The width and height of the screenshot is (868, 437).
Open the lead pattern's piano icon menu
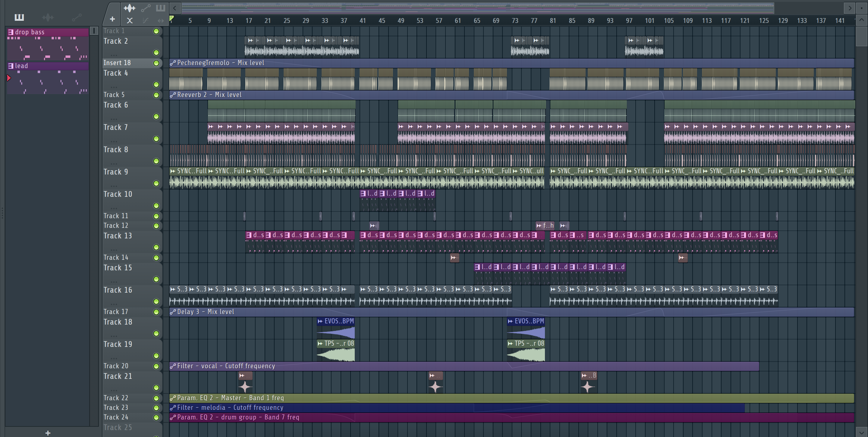(x=11, y=66)
